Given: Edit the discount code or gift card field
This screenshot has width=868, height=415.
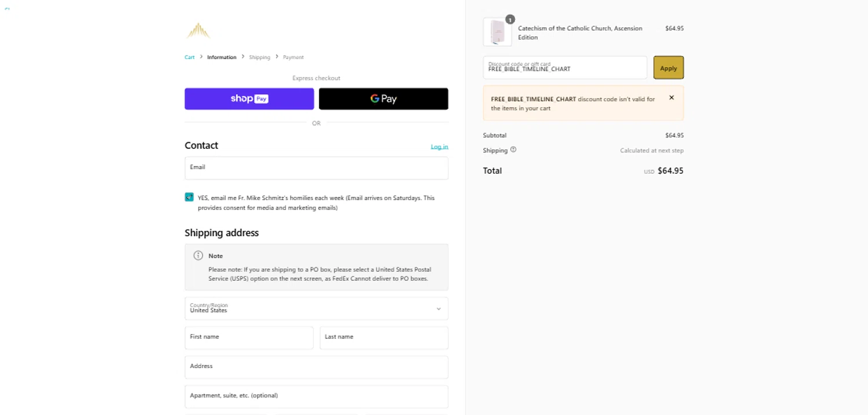Looking at the screenshot, I should (565, 68).
